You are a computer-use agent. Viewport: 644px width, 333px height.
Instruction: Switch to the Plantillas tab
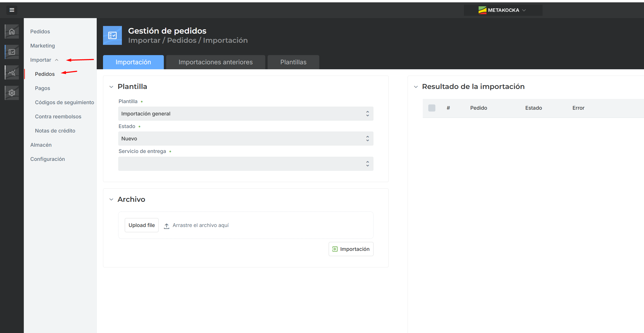[x=293, y=62]
